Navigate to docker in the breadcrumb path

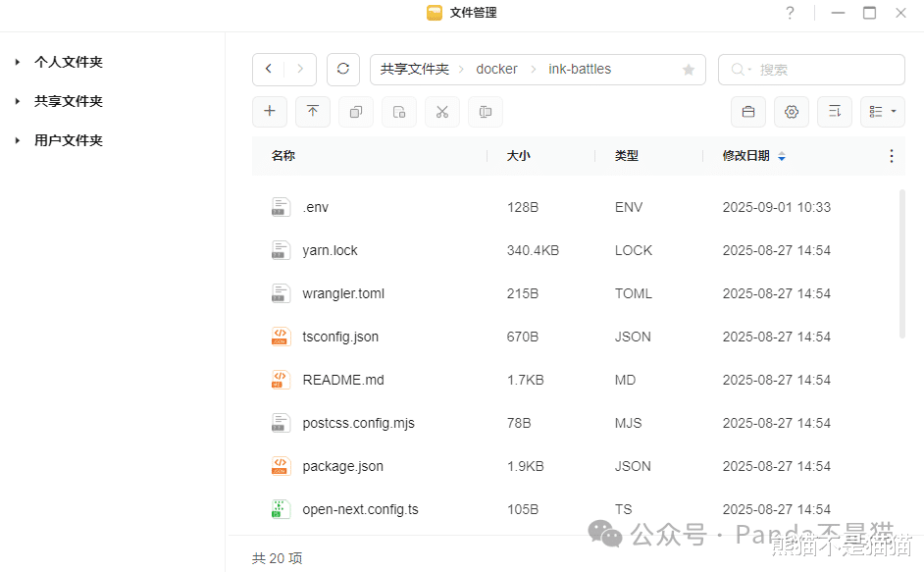click(x=496, y=70)
